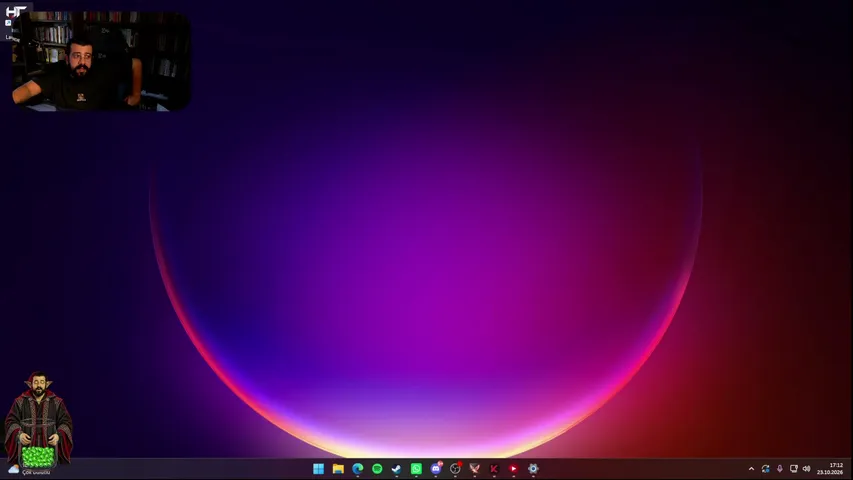
Task: Open the red play-button app icon
Action: tap(514, 469)
